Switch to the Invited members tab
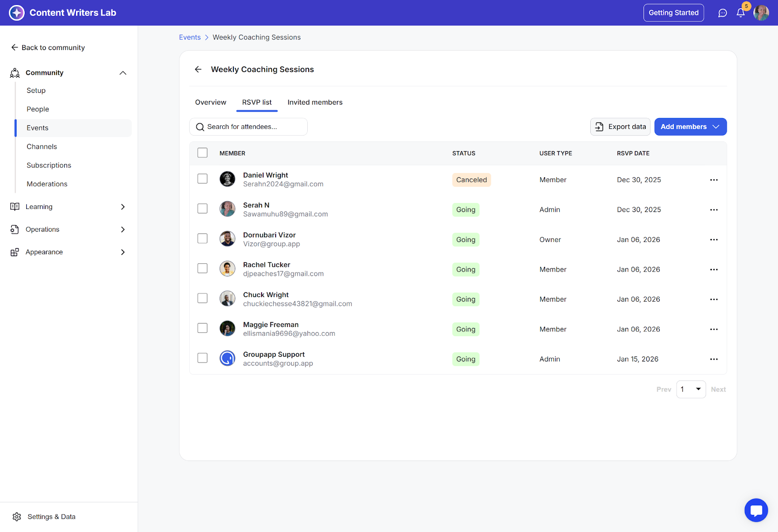 tap(315, 103)
